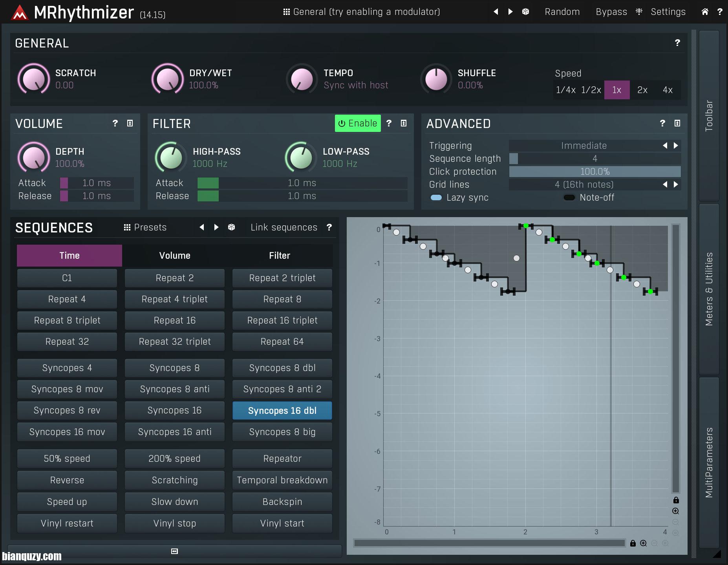The image size is (728, 565).
Task: Bypass the plugin
Action: point(611,12)
